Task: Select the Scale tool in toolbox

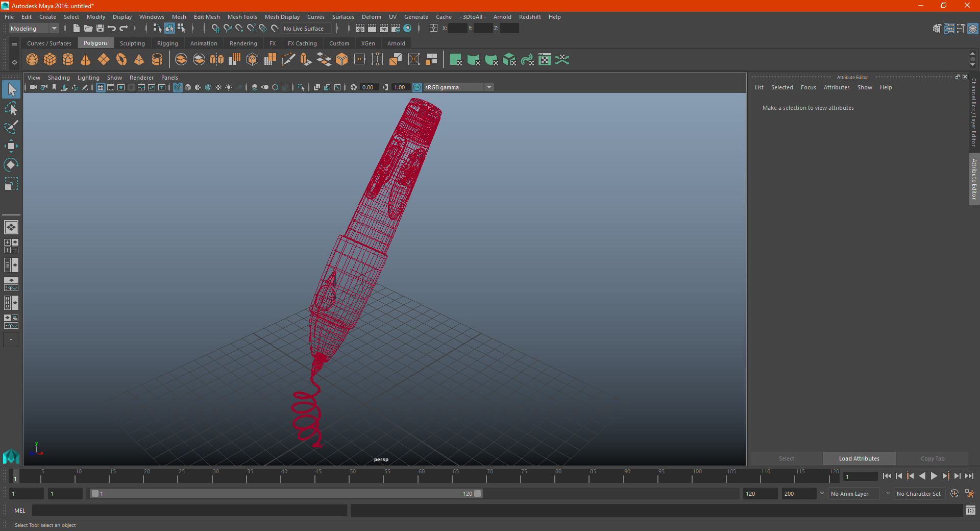Action: pyautogui.click(x=11, y=183)
